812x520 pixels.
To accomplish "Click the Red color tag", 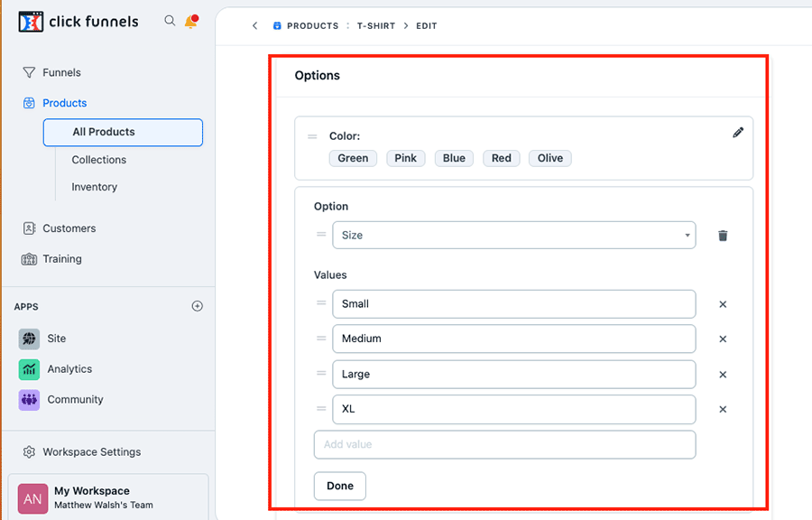I will click(502, 159).
